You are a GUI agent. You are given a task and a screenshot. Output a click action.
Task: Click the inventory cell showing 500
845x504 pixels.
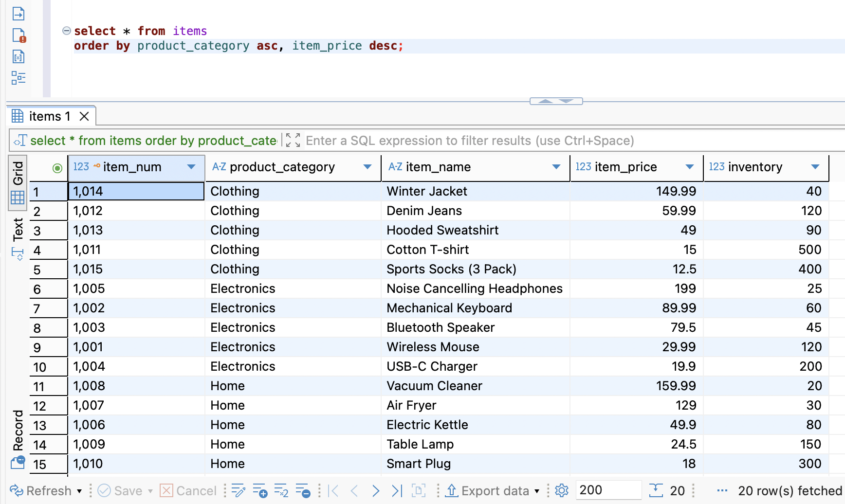click(x=767, y=250)
